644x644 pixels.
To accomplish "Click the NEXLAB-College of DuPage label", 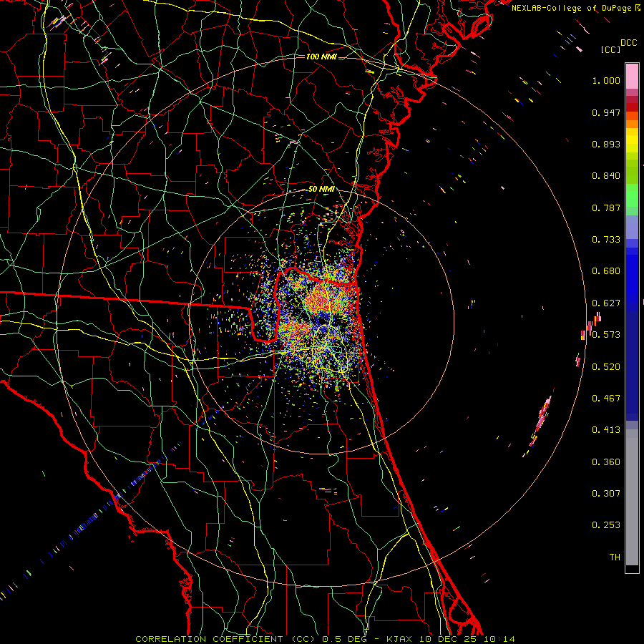I will point(572,8).
